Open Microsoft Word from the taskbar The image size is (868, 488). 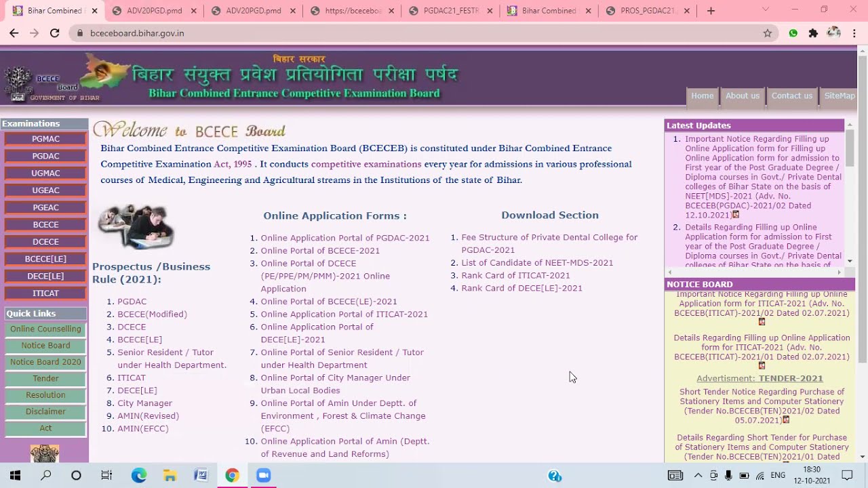coord(201,475)
